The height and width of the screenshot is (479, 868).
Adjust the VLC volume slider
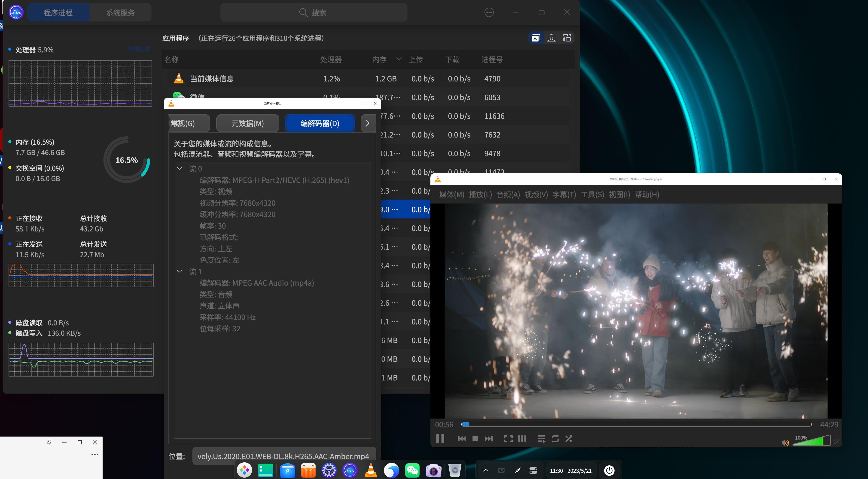(x=812, y=442)
